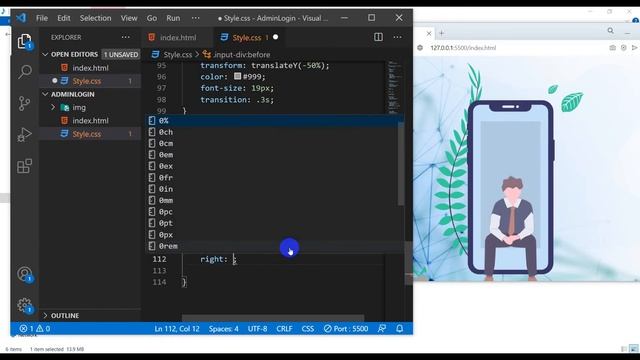Screen dimensions: 640x360
Task: Open the Explorer view in activity bar
Action: (x=24, y=41)
